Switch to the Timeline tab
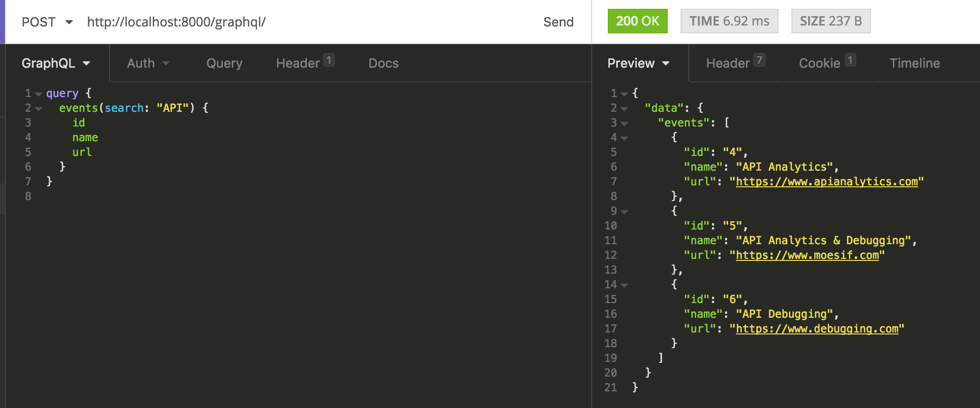Image resolution: width=980 pixels, height=408 pixels. [x=914, y=63]
